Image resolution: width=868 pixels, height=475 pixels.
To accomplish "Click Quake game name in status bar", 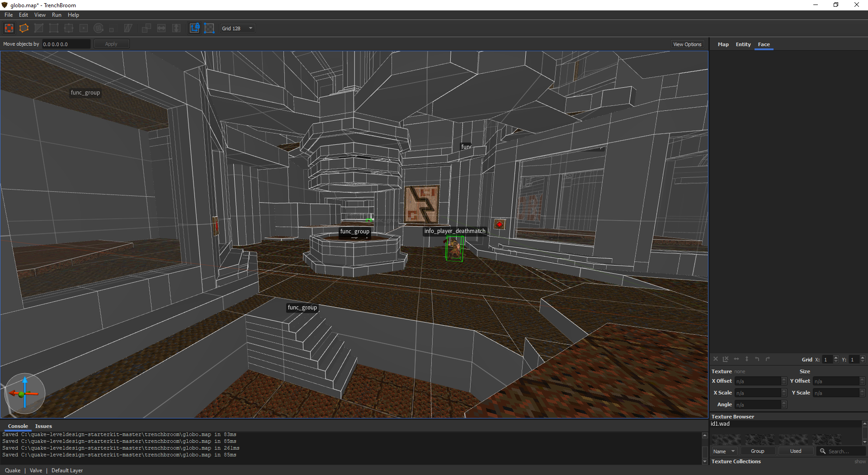I will 13,470.
